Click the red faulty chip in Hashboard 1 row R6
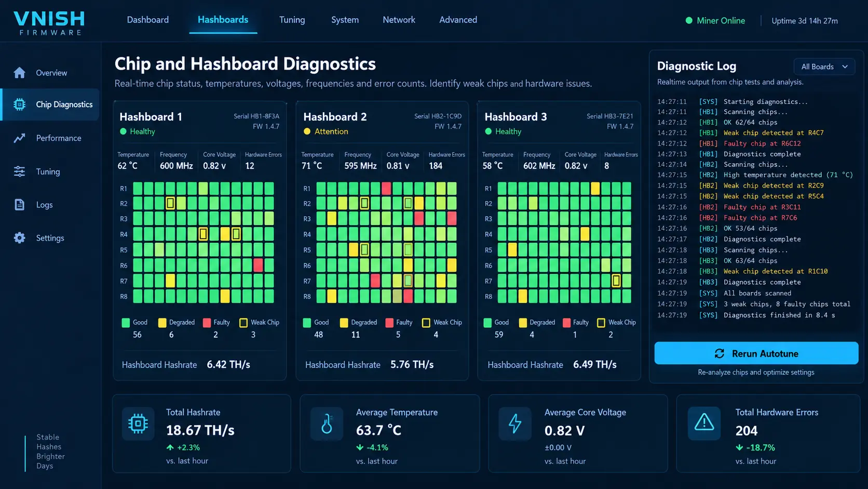868x489 pixels. pyautogui.click(x=258, y=265)
